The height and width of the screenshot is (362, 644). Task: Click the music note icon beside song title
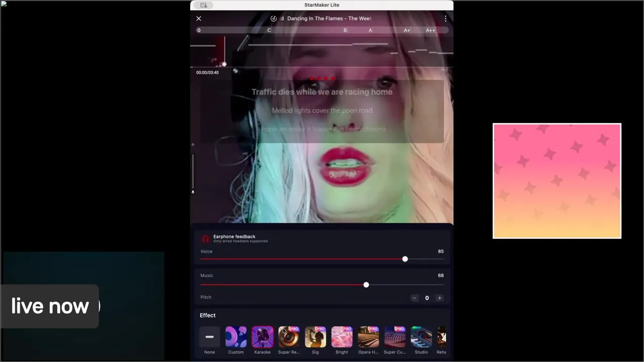coord(274,19)
